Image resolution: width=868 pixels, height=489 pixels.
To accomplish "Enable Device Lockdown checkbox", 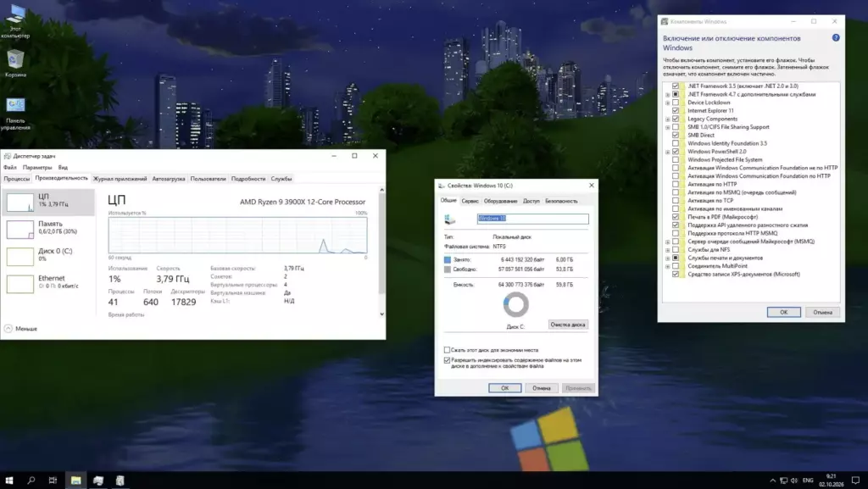I will [x=676, y=103].
